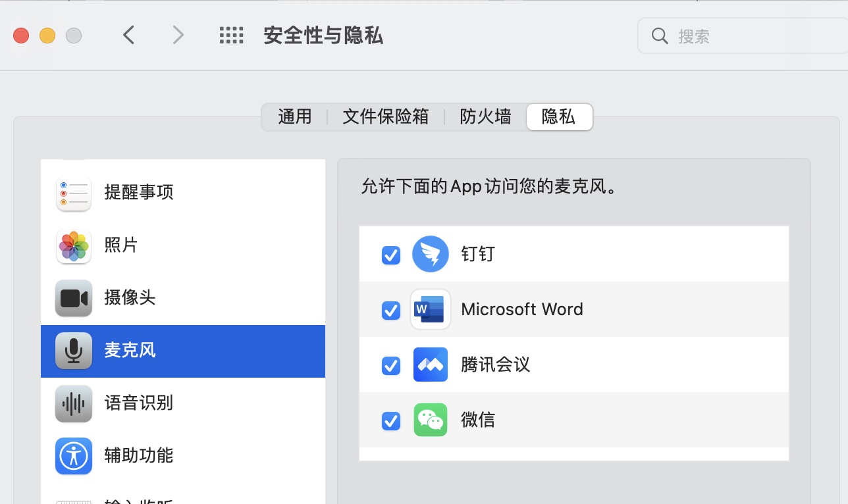Viewport: 848px width, 504px height.
Task: Click the Reminders list icon
Action: pos(73,193)
